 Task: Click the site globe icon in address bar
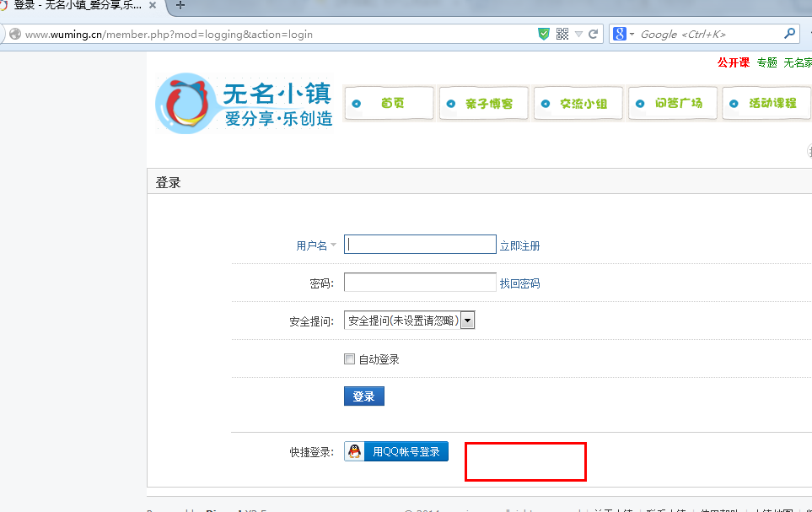click(x=15, y=35)
